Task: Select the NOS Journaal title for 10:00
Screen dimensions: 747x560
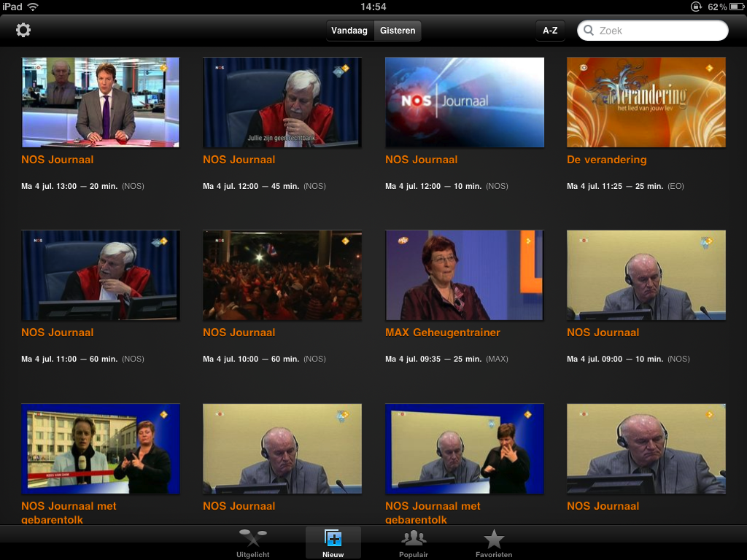Action: (239, 332)
